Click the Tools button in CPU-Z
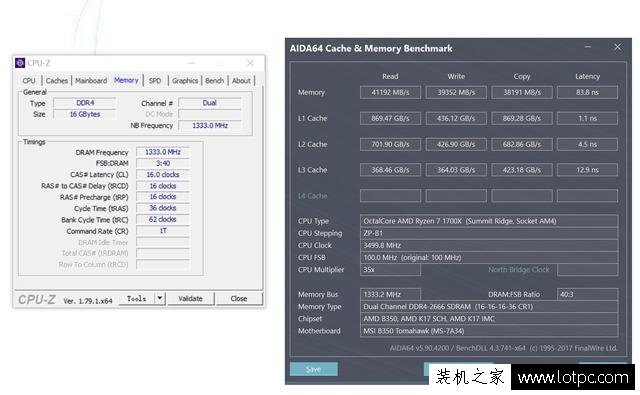640x395 pixels. coord(136,299)
